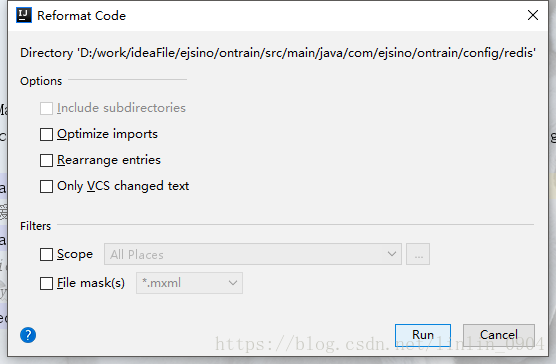Click the Rearrange entries label
Viewport: 556px width, 364px height.
109,160
